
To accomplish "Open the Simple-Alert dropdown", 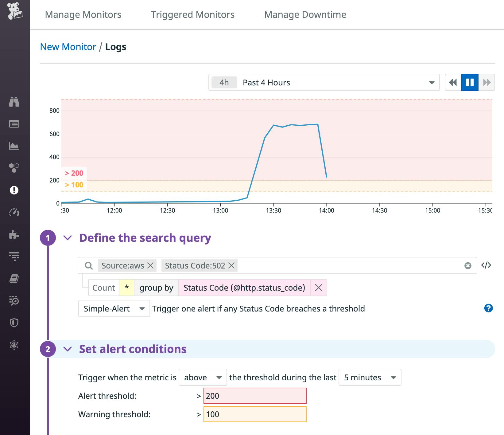I will [x=114, y=308].
